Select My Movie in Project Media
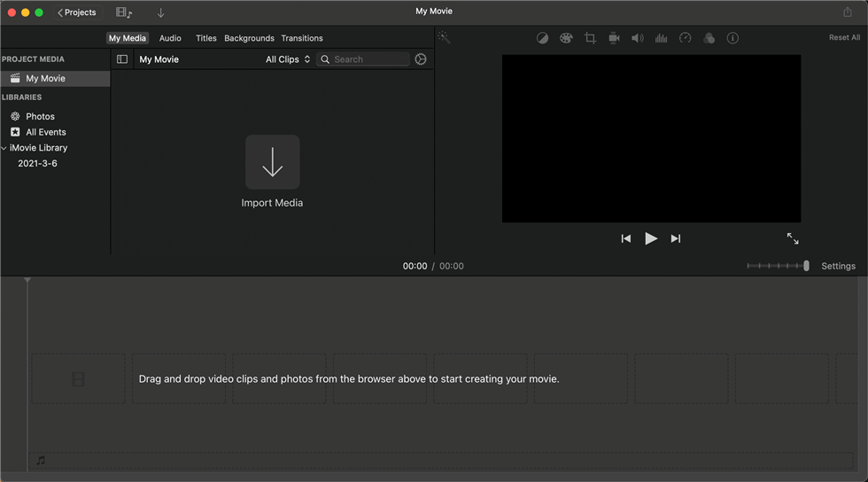The width and height of the screenshot is (868, 482). click(55, 78)
